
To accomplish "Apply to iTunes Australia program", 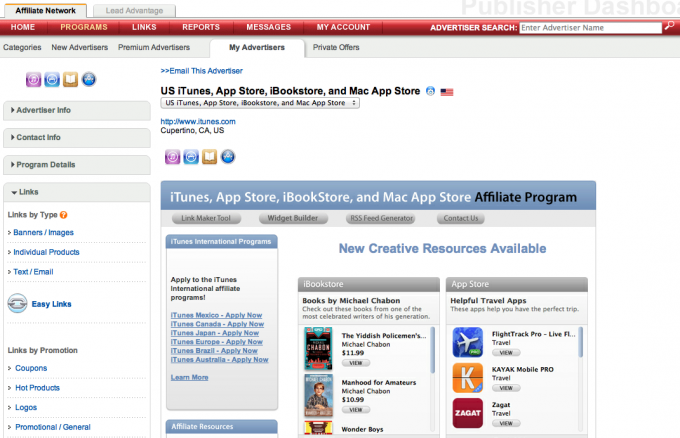I will pyautogui.click(x=219, y=360).
